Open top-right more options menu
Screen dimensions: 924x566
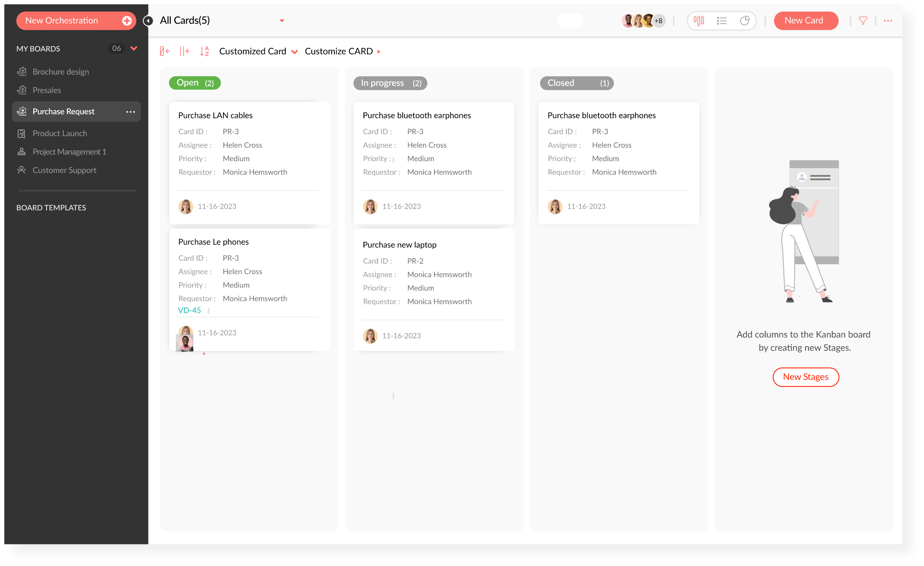point(888,21)
